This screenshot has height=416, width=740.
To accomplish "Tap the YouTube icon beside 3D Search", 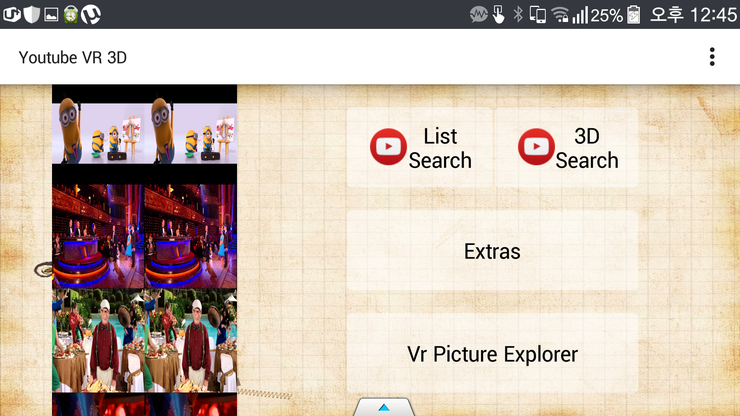I will 536,148.
